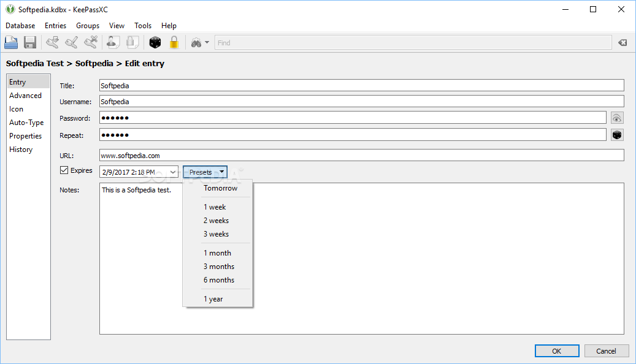Click into the URL field
This screenshot has height=364, width=636.
point(362,155)
